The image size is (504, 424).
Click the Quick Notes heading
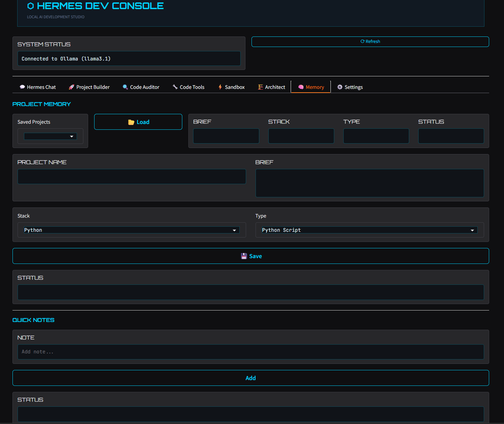(33, 320)
